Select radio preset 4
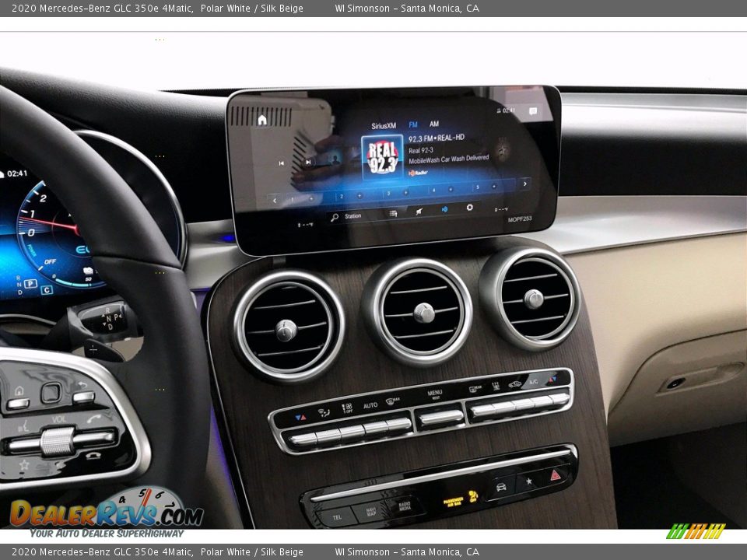747x560 pixels. coord(433,190)
